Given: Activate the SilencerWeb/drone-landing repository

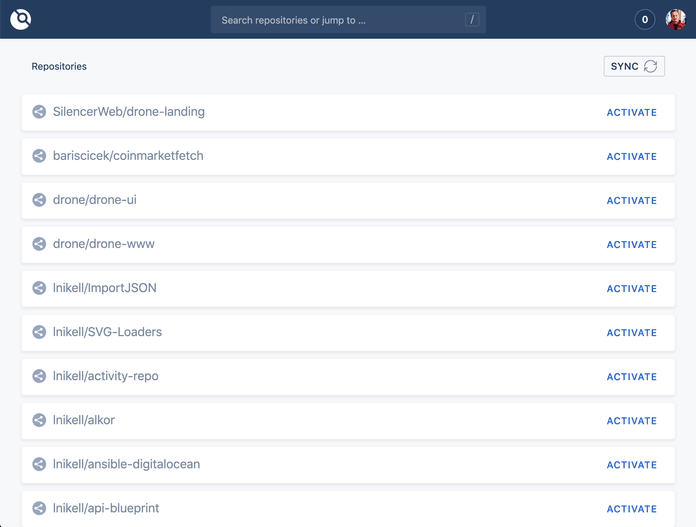Looking at the screenshot, I should click(x=631, y=113).
